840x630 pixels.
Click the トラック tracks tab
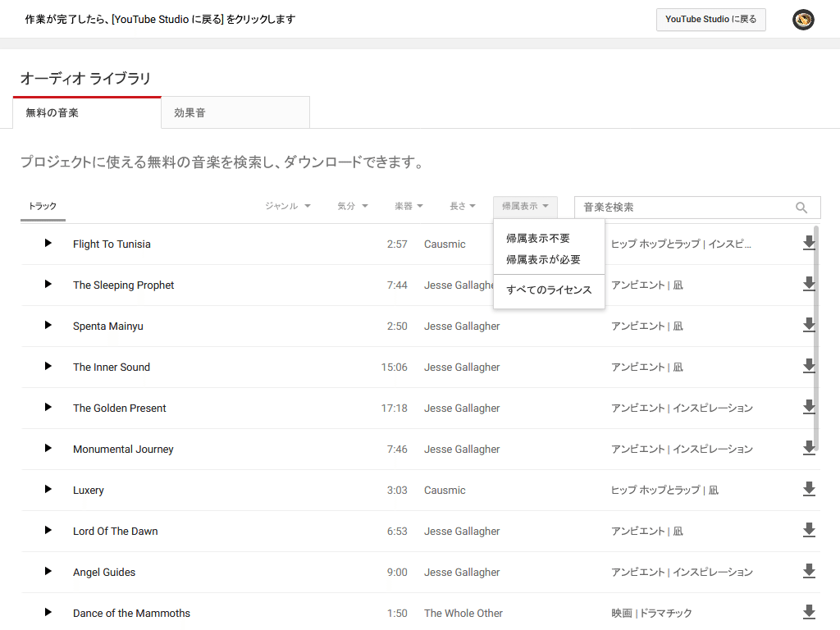click(x=43, y=207)
